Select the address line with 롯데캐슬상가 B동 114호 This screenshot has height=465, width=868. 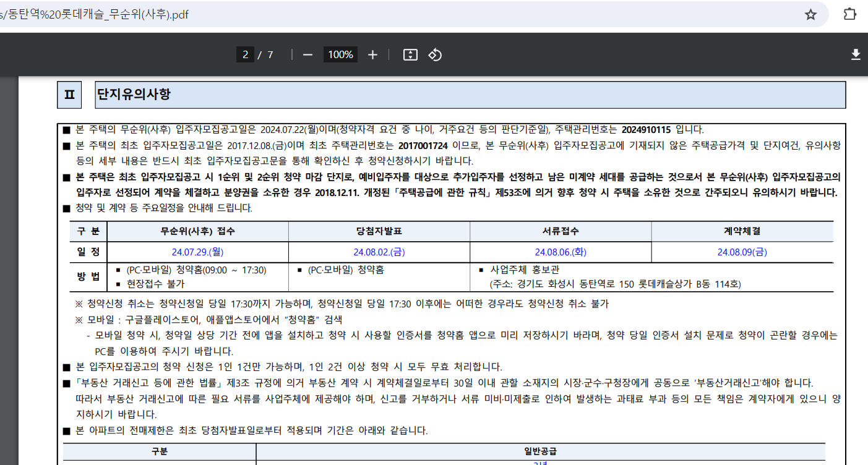(614, 284)
